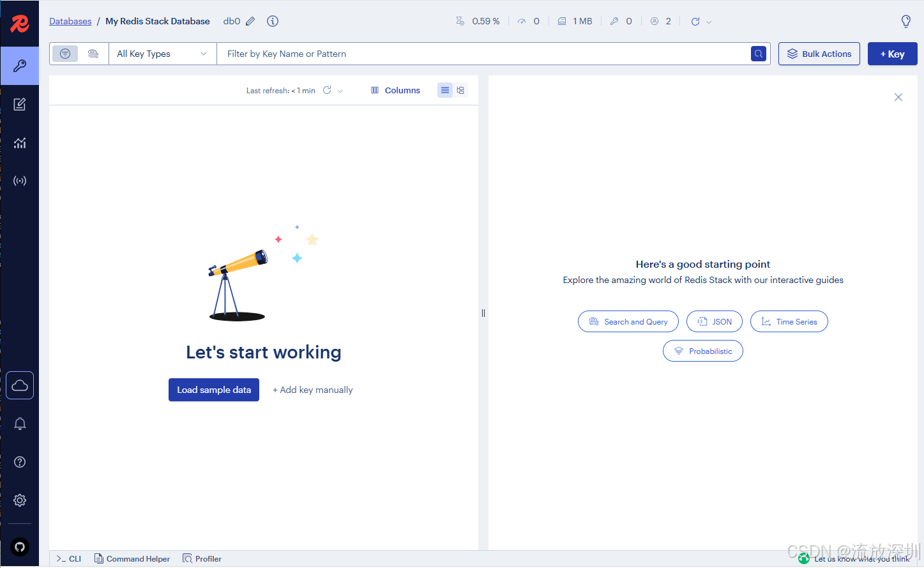Refresh the database overview in header
Viewport: 924px width, 568px height.
point(695,21)
